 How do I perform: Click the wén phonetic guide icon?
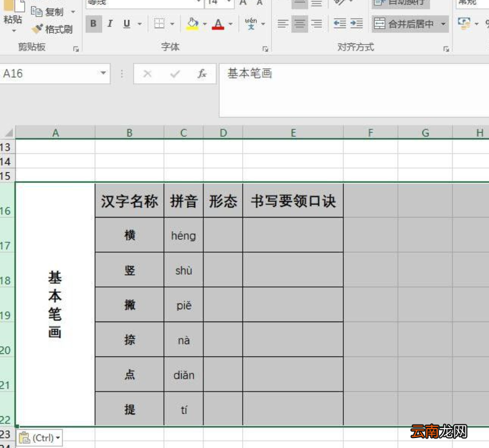(251, 24)
